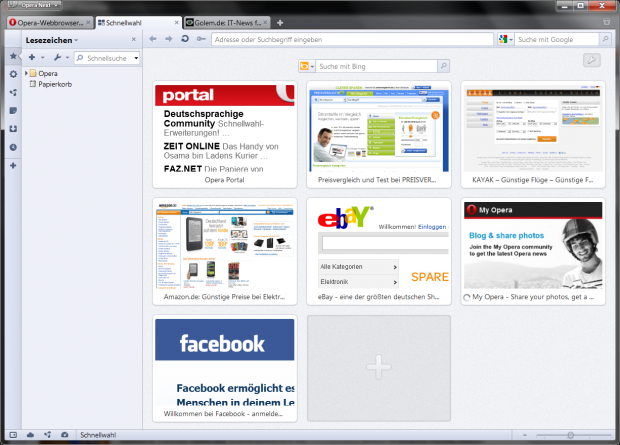Open the Bing search engine dropdown
Image resolution: width=620 pixels, height=445 pixels.
[x=307, y=66]
